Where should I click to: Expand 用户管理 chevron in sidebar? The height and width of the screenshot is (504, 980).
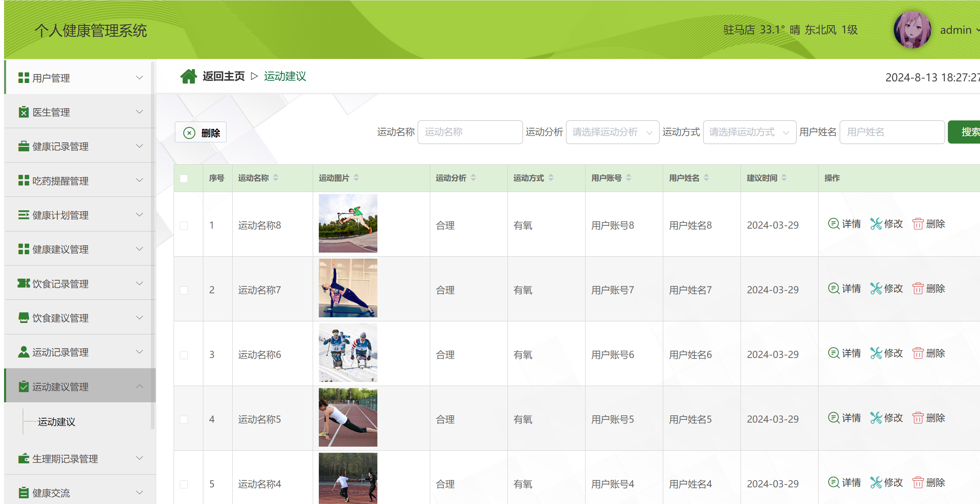(139, 77)
